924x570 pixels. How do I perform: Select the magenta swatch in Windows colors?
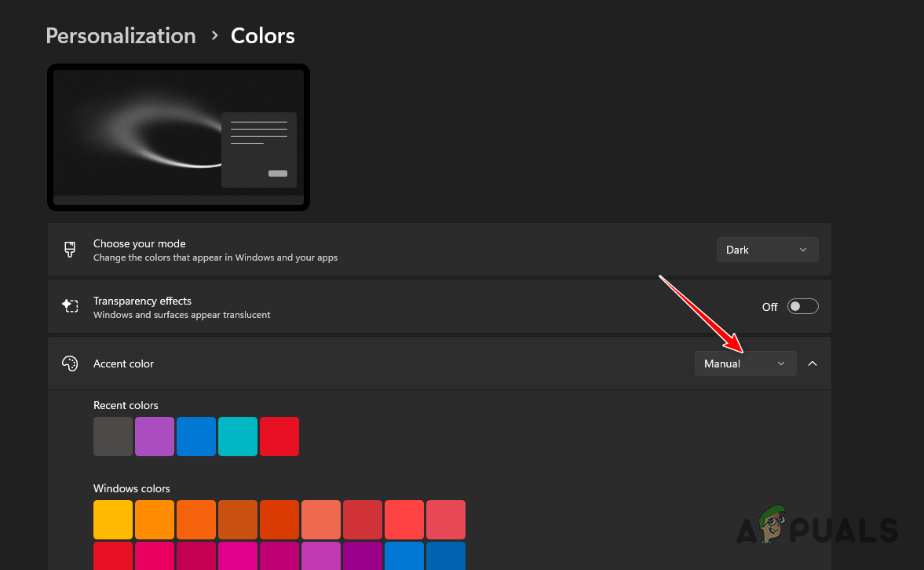coord(238,557)
